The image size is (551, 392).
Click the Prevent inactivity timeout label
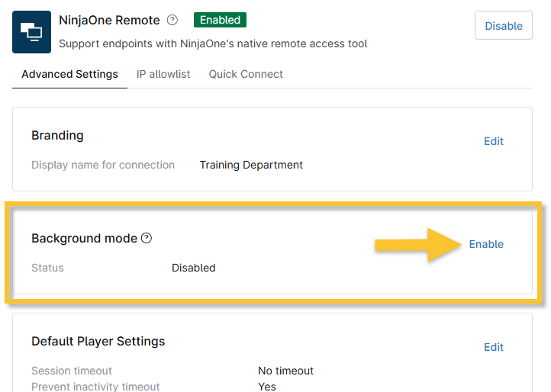(x=95, y=387)
